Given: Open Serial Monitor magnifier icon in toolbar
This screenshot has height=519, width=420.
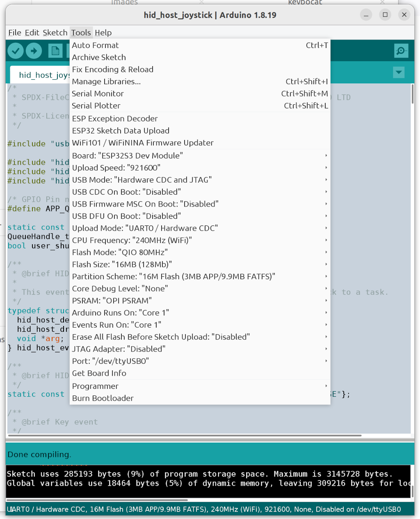Looking at the screenshot, I should point(401,51).
